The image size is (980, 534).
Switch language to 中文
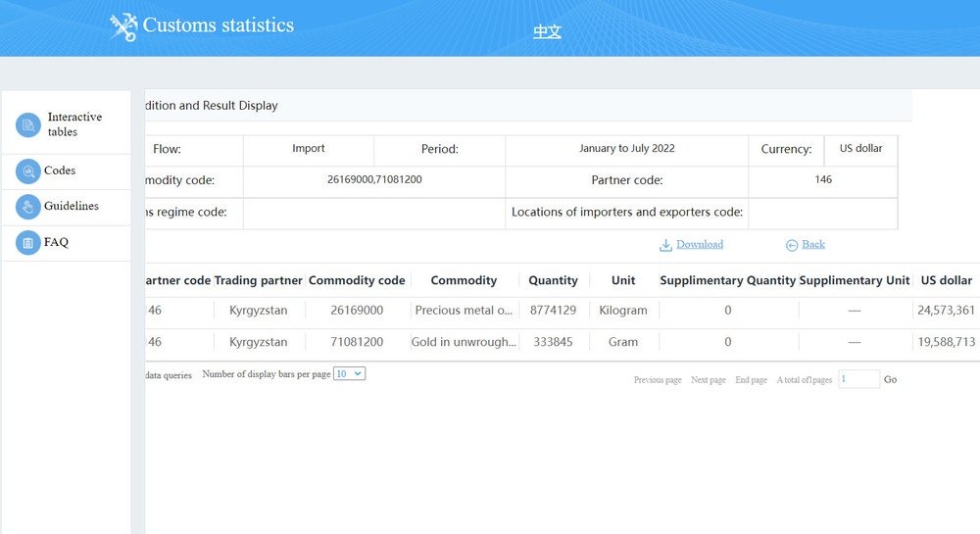pyautogui.click(x=547, y=31)
